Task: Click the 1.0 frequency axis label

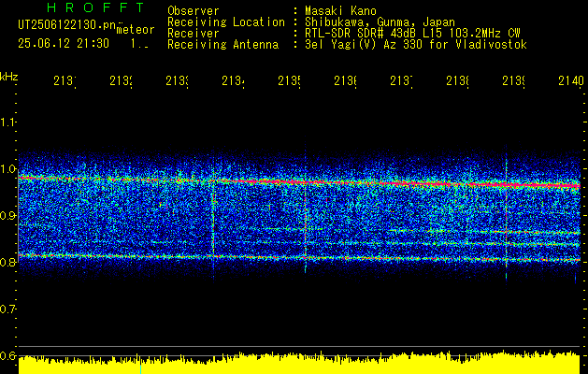Action: [7, 169]
